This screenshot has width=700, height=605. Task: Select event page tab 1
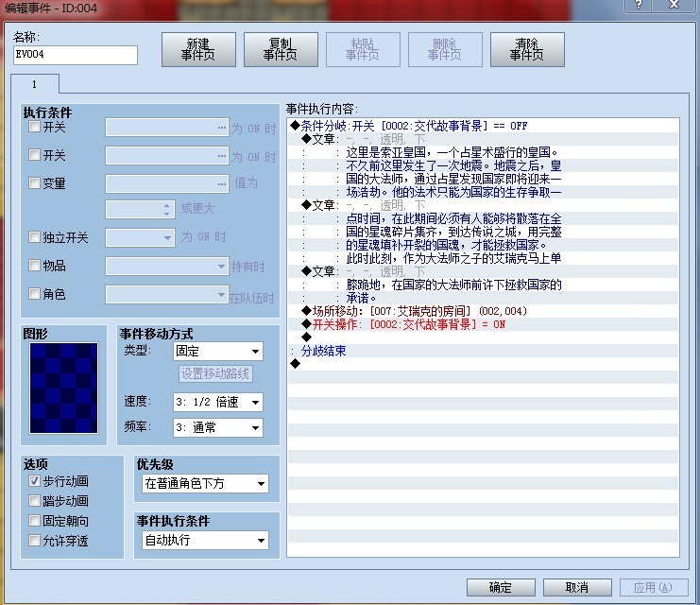(34, 84)
